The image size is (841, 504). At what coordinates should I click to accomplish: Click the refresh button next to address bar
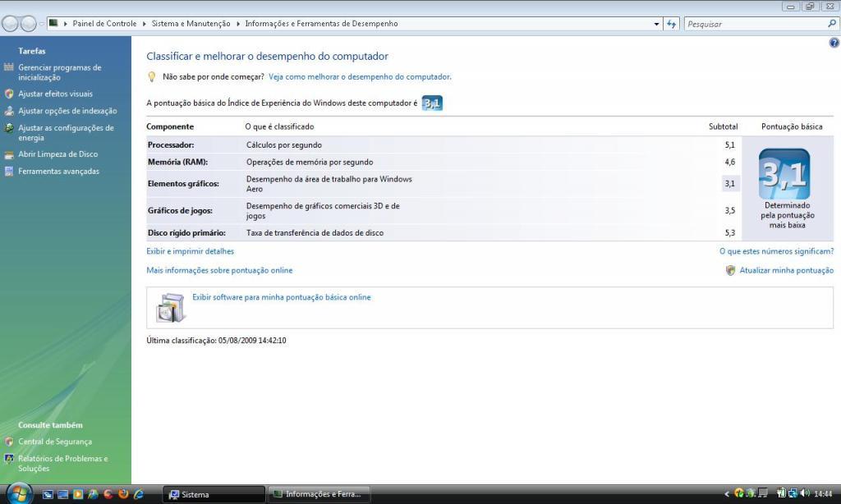[x=672, y=24]
